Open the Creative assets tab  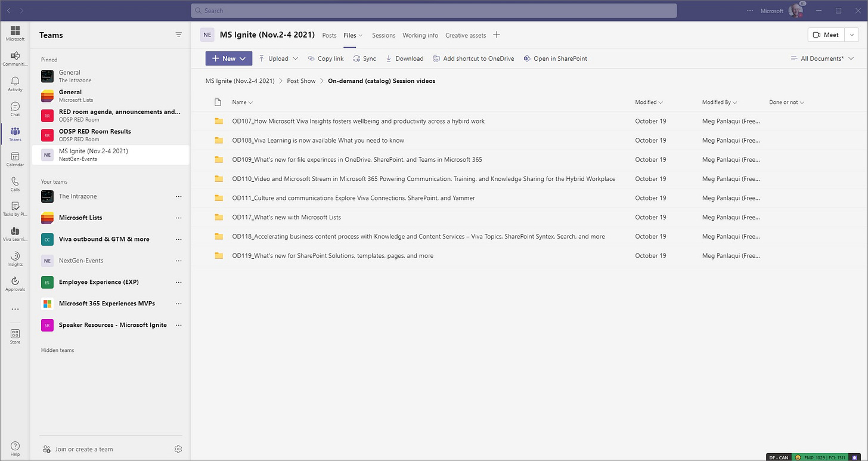click(466, 35)
